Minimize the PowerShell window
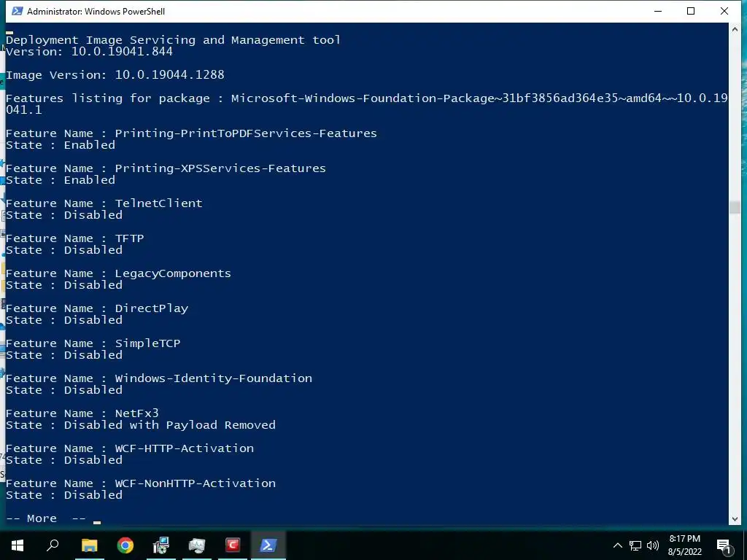 (658, 11)
